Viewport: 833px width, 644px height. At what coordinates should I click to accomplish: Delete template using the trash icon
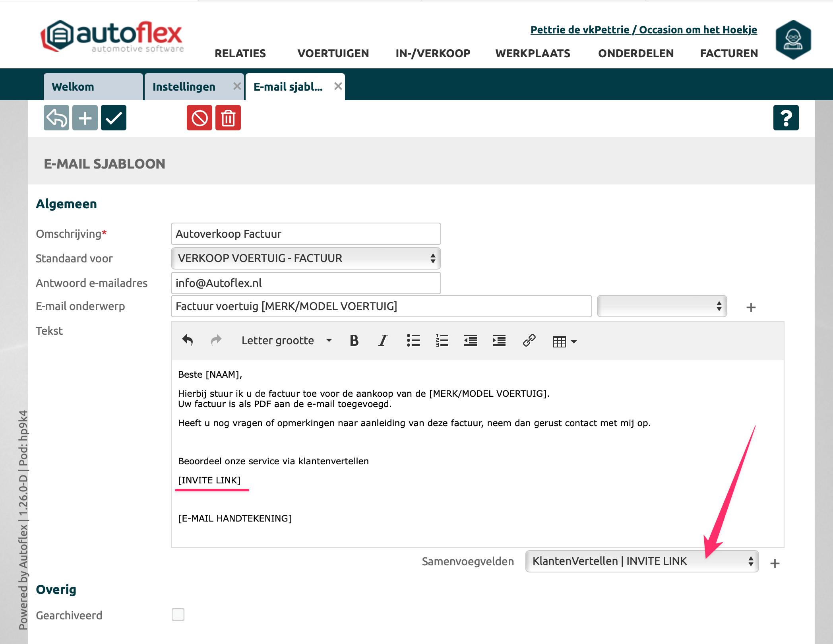(228, 118)
